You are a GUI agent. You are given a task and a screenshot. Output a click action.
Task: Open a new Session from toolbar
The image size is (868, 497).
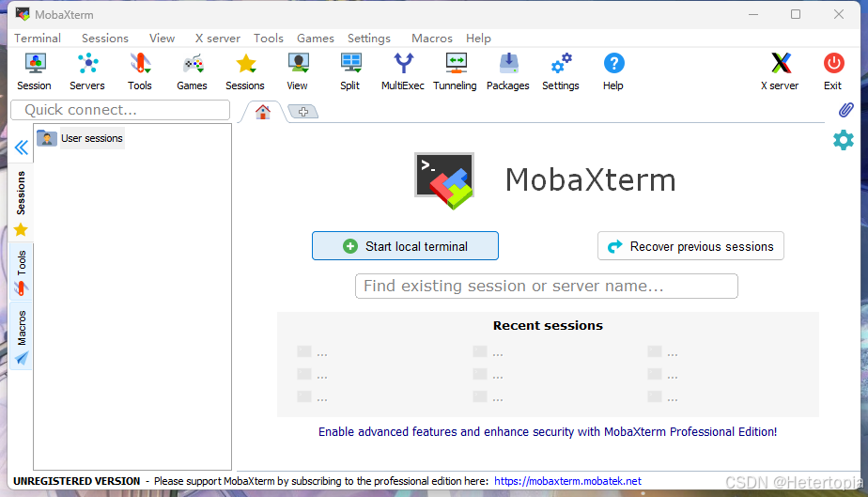35,71
